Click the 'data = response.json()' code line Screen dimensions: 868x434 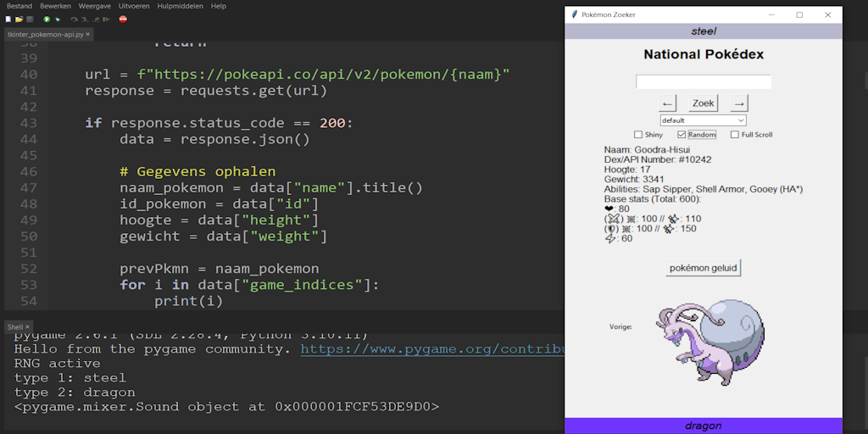point(214,139)
